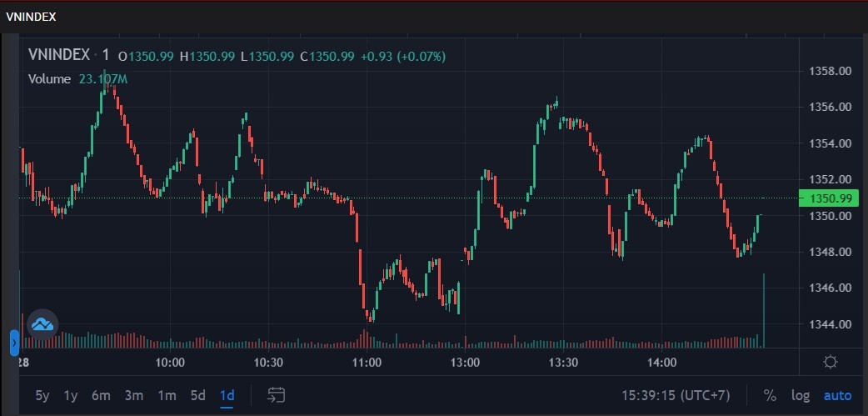Show the last 5d range
868x416 pixels.
click(197, 395)
